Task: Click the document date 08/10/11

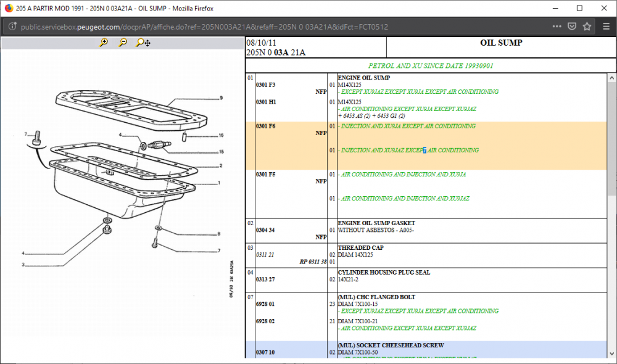Action: tap(261, 43)
